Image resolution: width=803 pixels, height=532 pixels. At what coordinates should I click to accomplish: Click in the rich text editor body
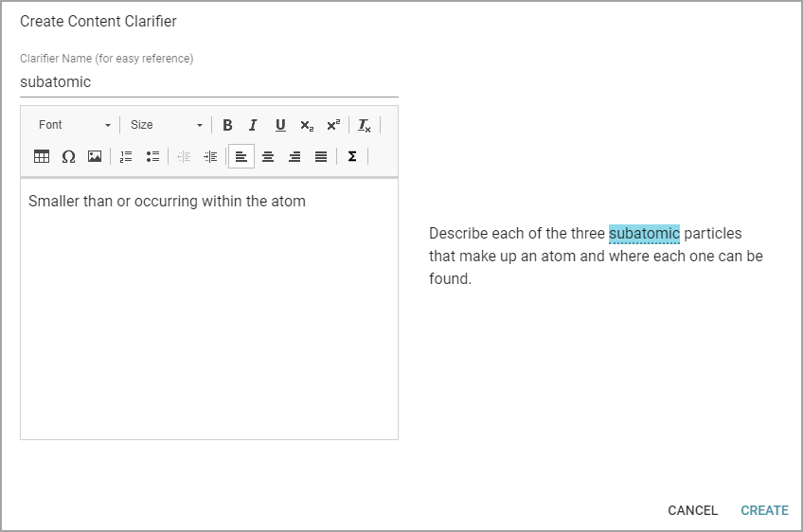click(x=209, y=309)
